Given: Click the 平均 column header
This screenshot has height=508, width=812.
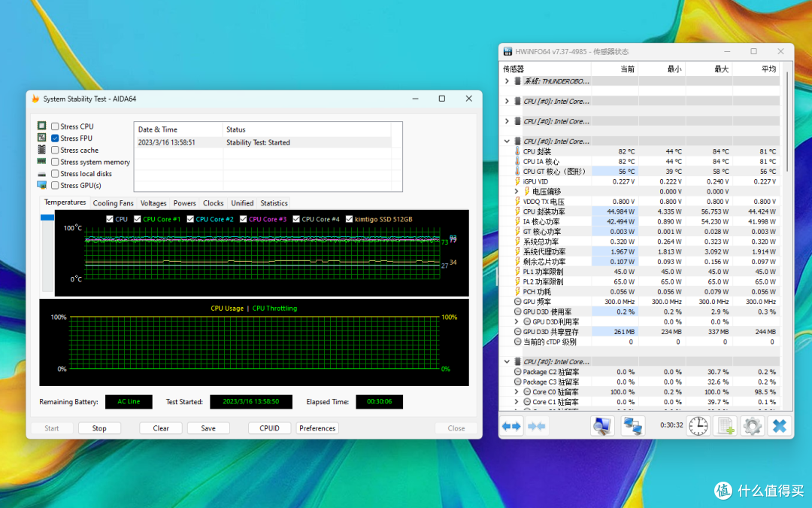Looking at the screenshot, I should (756, 69).
